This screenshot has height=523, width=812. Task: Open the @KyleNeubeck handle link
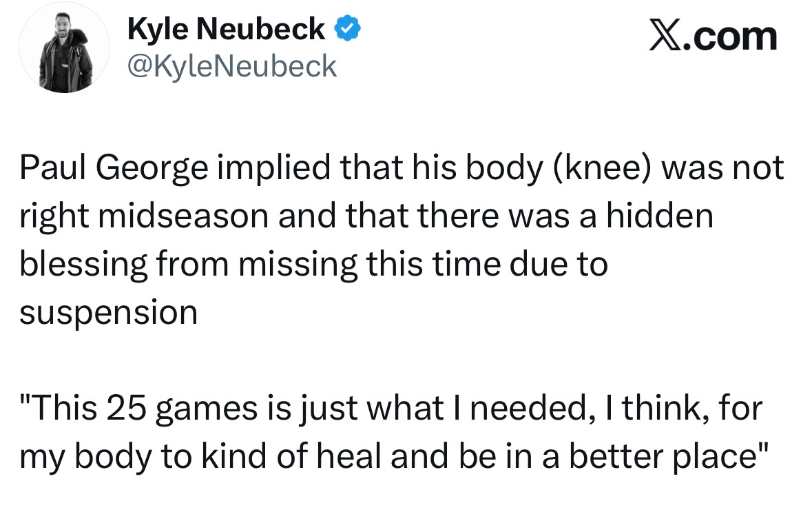(232, 66)
